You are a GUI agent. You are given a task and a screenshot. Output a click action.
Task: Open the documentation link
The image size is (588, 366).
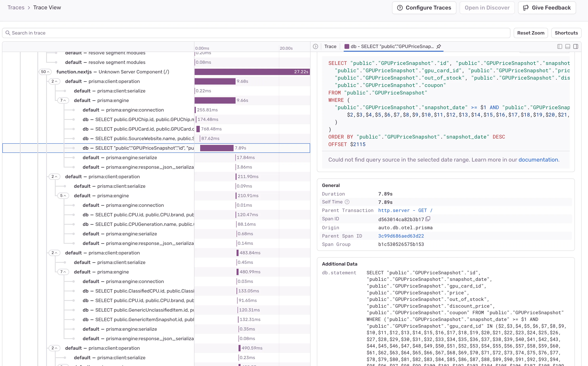[538, 160]
